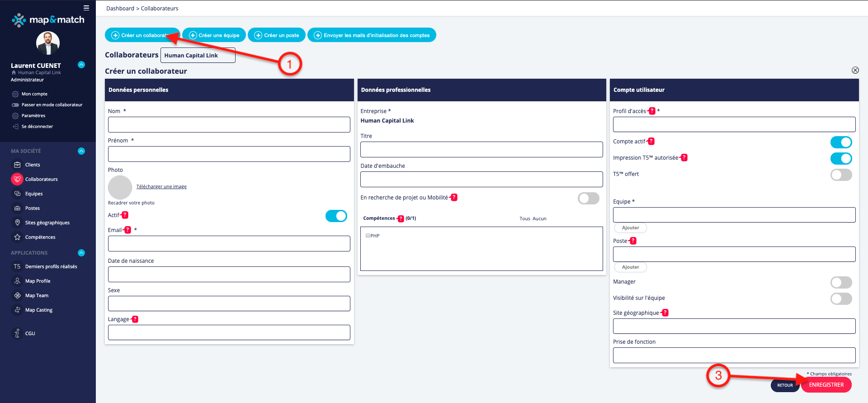Click the Equipes icon
This screenshot has width=868, height=403.
17,194
